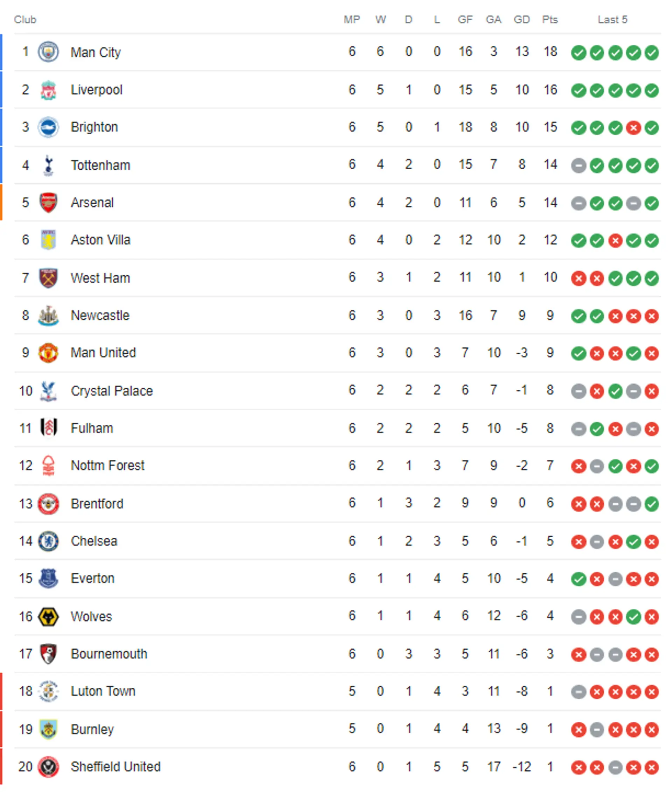Click the Brighton seagull crest

[x=48, y=127]
